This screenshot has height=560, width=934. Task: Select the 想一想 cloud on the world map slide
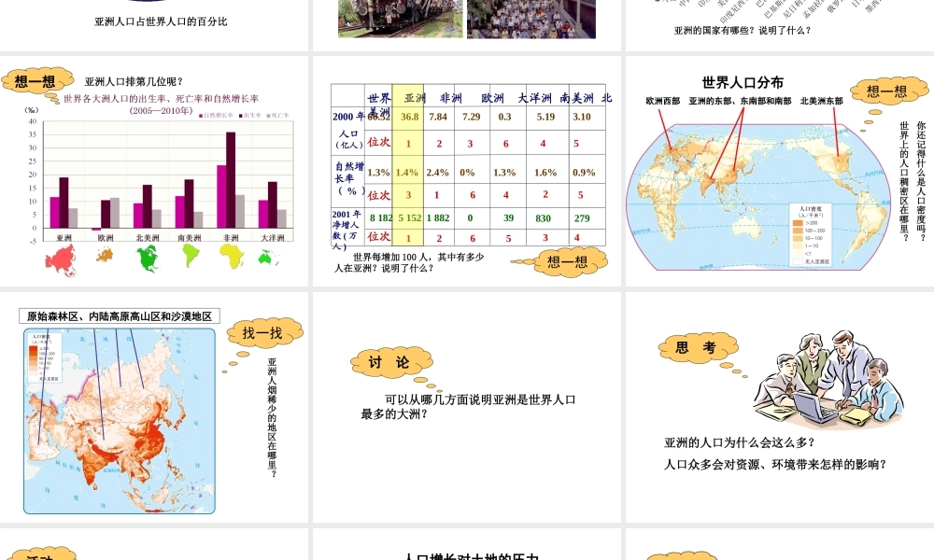pos(887,91)
